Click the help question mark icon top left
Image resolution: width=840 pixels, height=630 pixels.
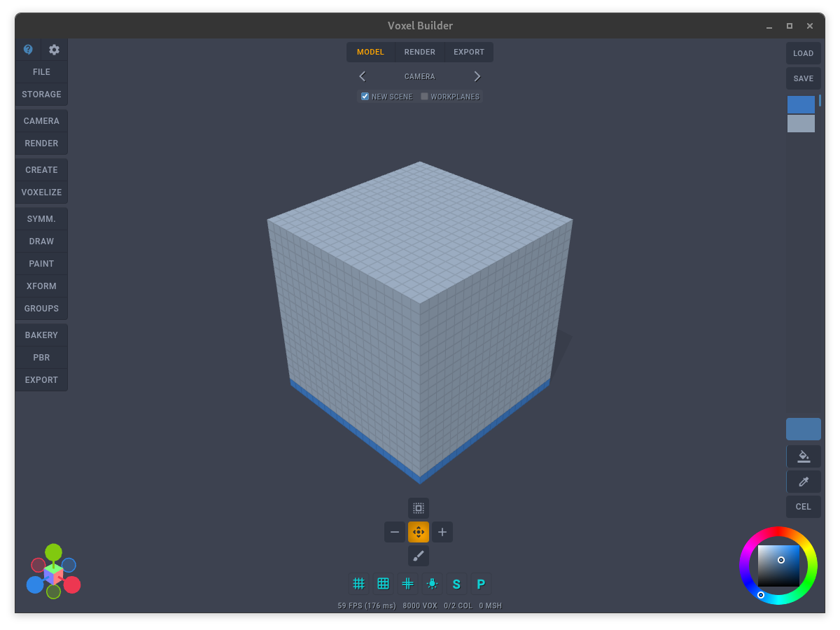pos(28,49)
